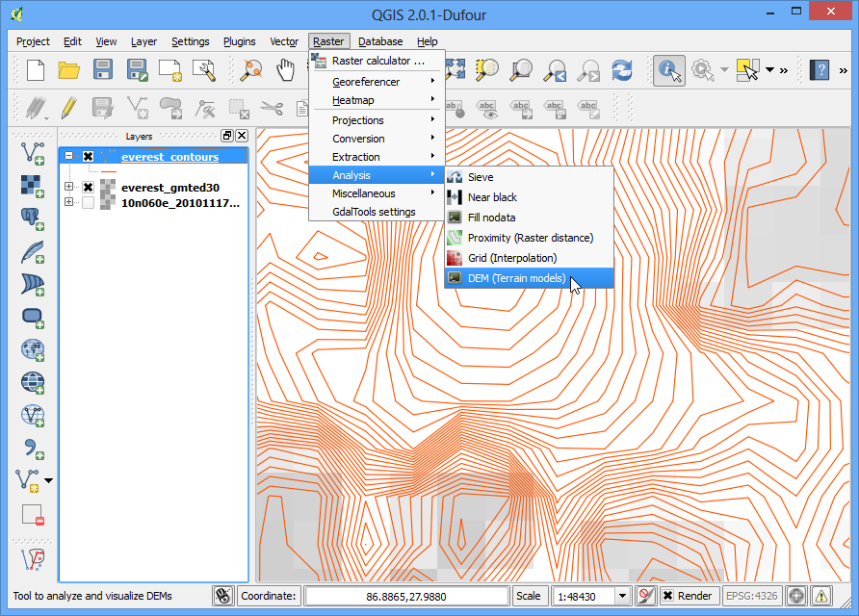Toggle the Render checkbox in status bar
Image resolution: width=859 pixels, height=616 pixels.
click(x=667, y=596)
